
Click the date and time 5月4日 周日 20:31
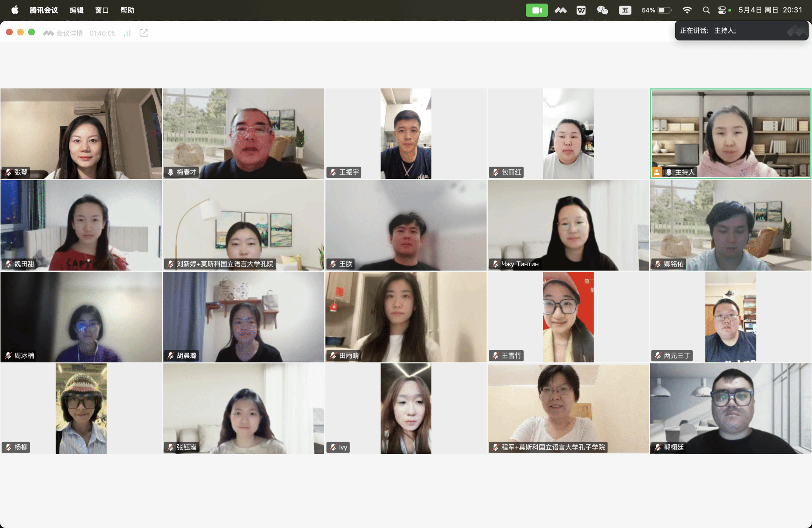770,10
